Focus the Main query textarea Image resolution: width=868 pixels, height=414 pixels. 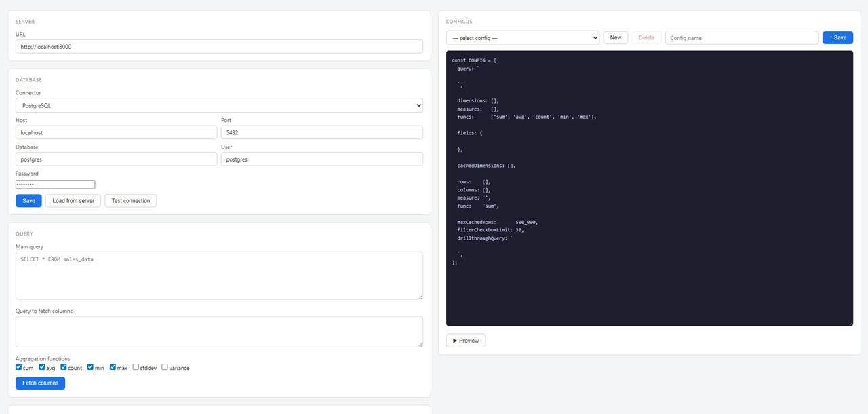219,276
